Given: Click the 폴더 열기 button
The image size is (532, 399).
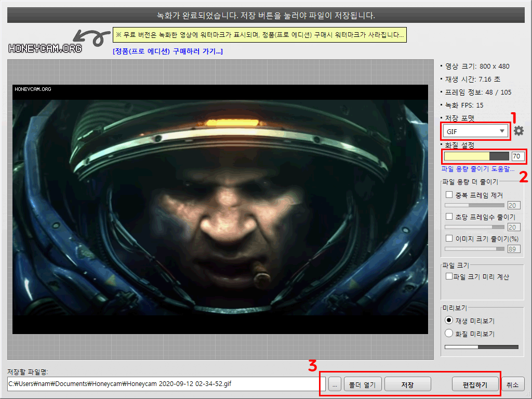Looking at the screenshot, I should click(x=363, y=384).
